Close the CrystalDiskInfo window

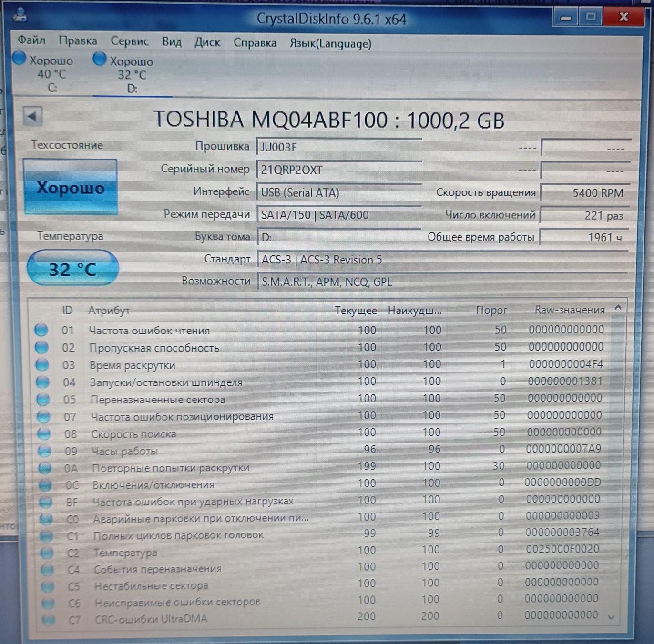coord(623,17)
